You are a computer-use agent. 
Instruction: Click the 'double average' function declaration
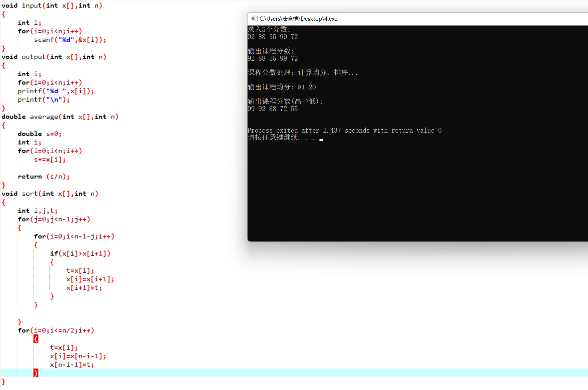pos(60,117)
